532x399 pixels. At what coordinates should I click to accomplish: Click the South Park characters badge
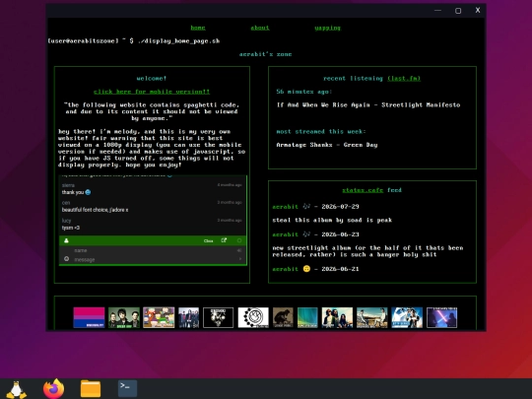coord(159,317)
